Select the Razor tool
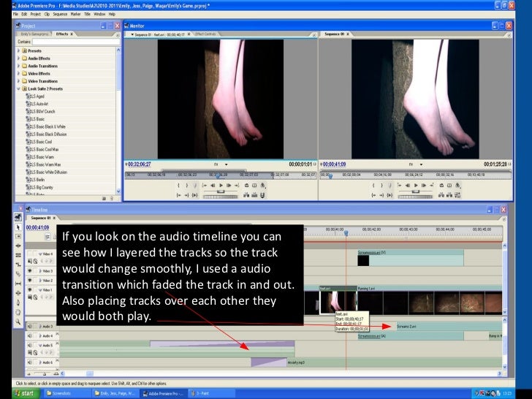532x399 pixels. pos(18,274)
